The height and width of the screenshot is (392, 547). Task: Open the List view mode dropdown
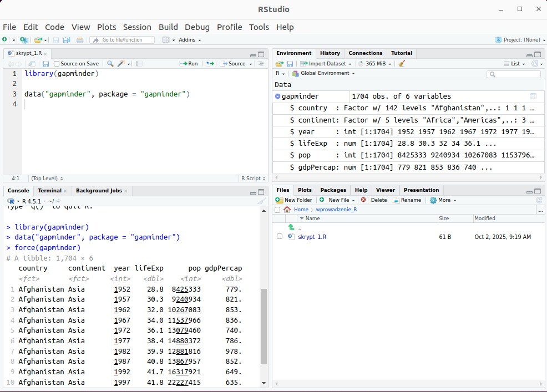coord(514,63)
